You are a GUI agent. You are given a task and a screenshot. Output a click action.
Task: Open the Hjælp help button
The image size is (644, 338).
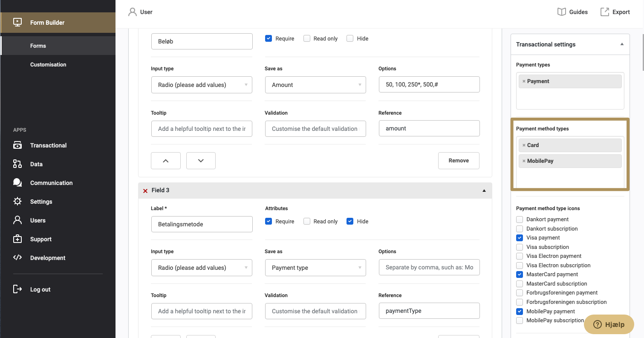point(609,324)
